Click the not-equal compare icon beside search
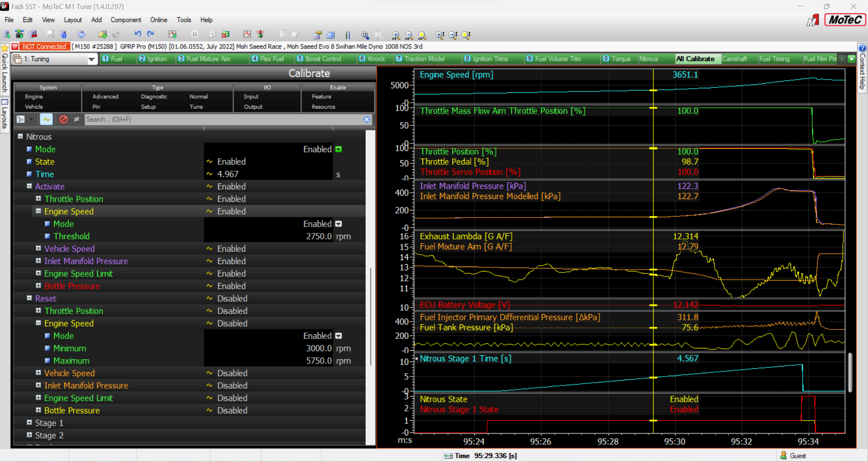868x462 pixels. pyautogui.click(x=76, y=119)
